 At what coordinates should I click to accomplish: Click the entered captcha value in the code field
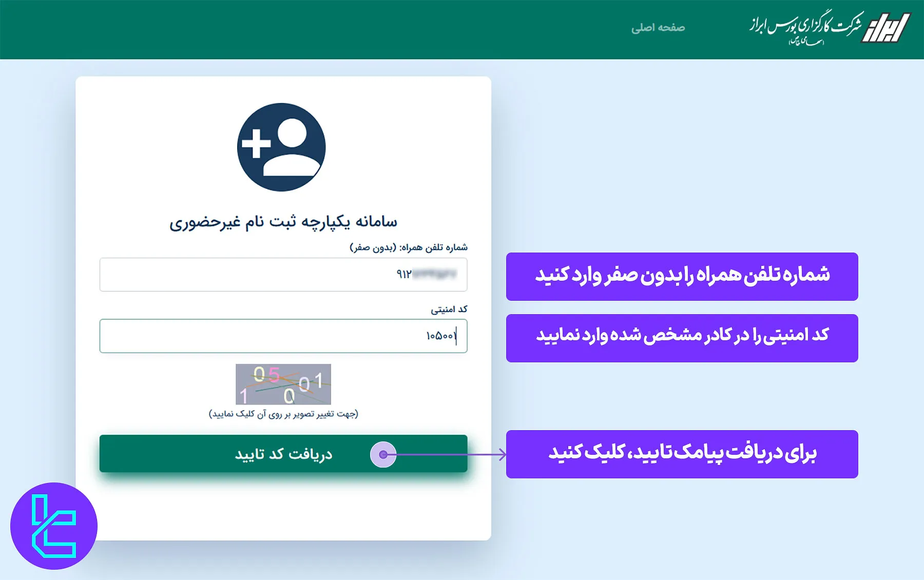tap(445, 336)
